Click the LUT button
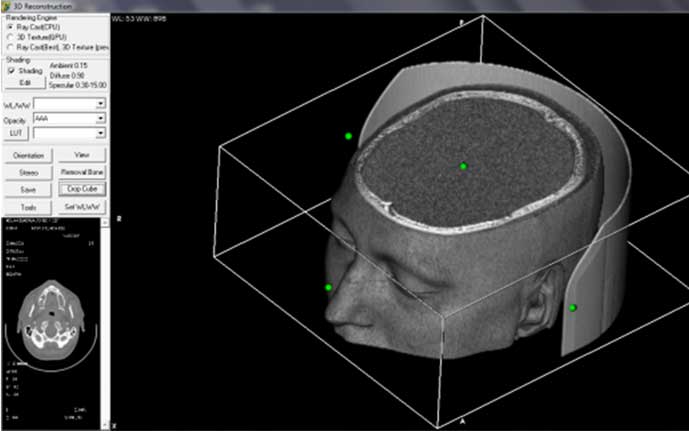 coord(17,132)
